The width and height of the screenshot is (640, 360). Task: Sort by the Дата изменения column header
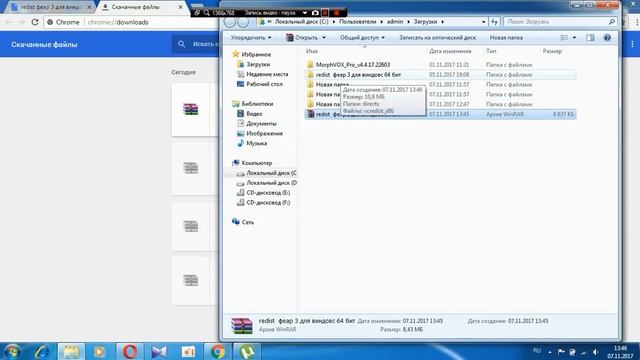pyautogui.click(x=450, y=51)
